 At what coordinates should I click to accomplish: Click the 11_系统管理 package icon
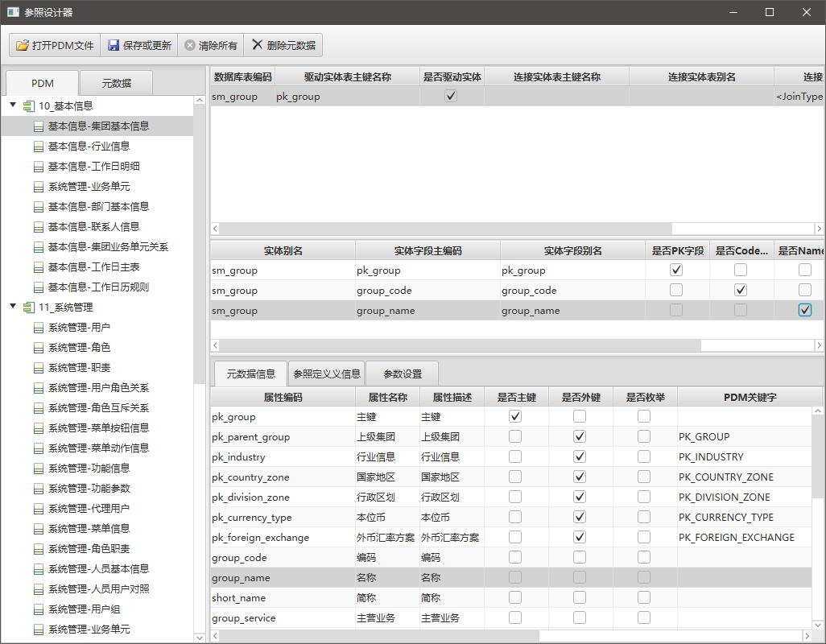29,308
